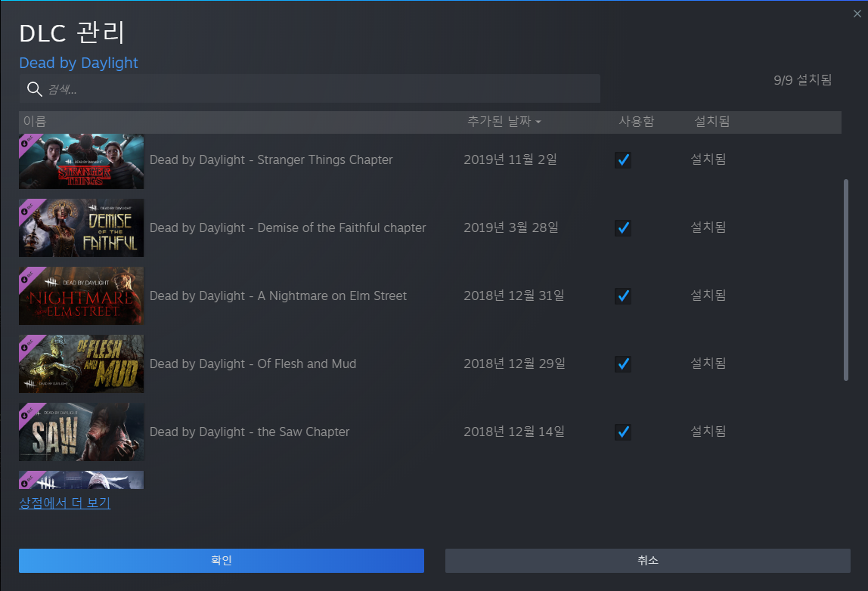The height and width of the screenshot is (591, 868).
Task: Click the Demise of the Faithful thumbnail
Action: tap(82, 228)
